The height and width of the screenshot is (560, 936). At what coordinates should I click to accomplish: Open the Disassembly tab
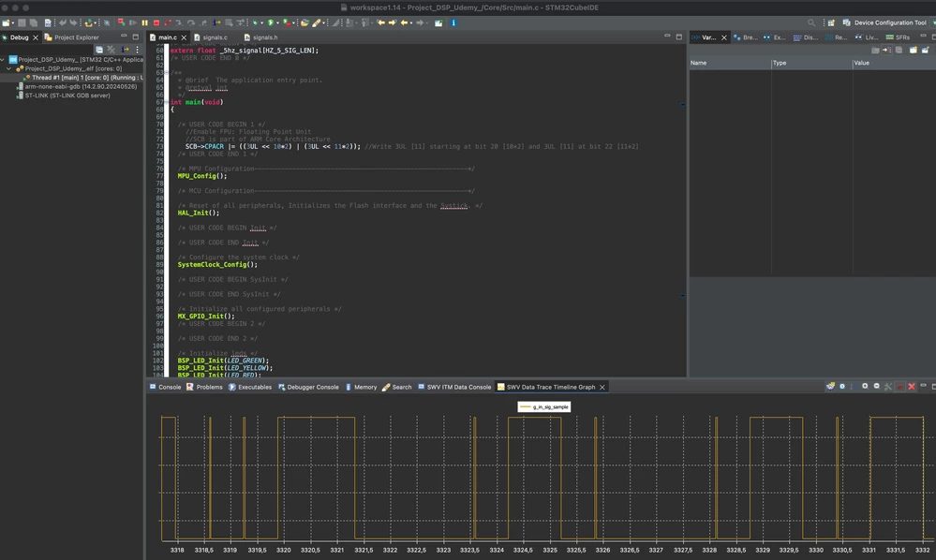pyautogui.click(x=805, y=37)
